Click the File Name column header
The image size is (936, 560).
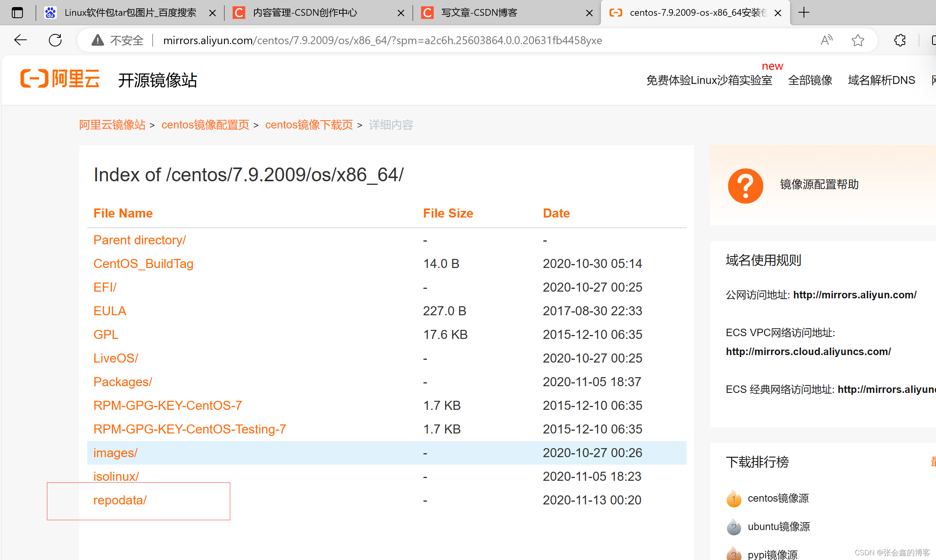coord(123,213)
